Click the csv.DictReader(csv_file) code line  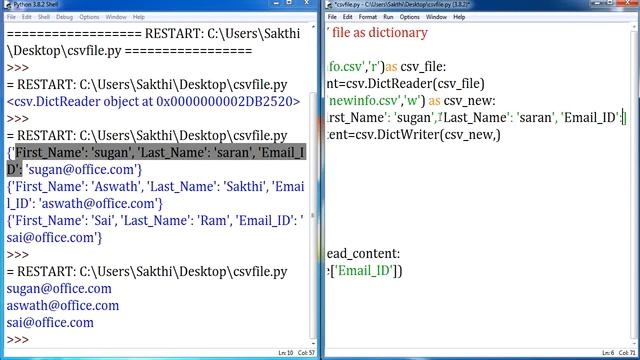coord(406,84)
